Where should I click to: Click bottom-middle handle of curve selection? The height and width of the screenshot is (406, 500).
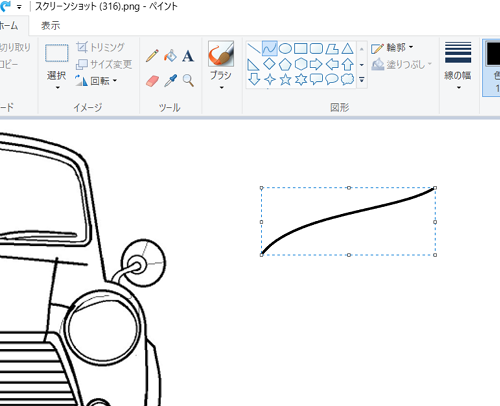[349, 255]
